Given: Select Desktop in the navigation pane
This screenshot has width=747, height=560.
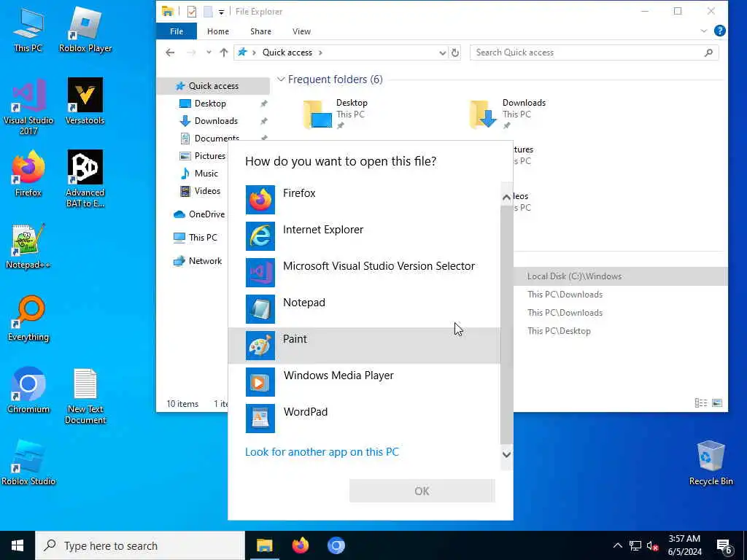Looking at the screenshot, I should (210, 104).
